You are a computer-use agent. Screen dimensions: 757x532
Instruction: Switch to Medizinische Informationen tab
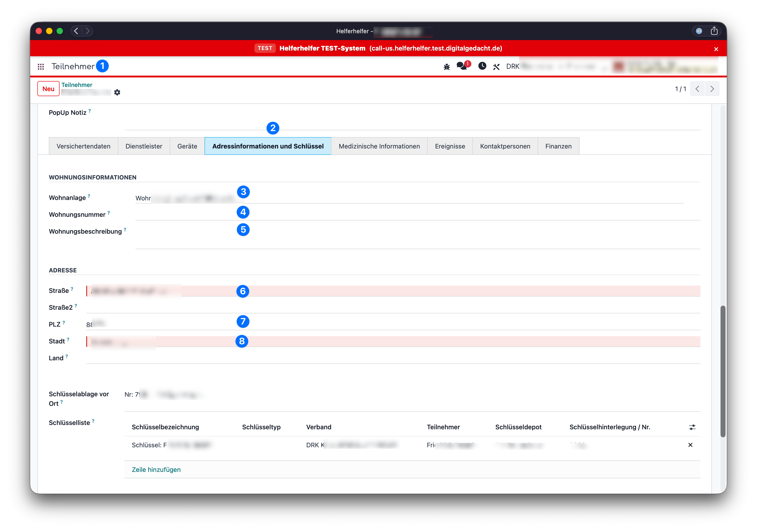[379, 146]
